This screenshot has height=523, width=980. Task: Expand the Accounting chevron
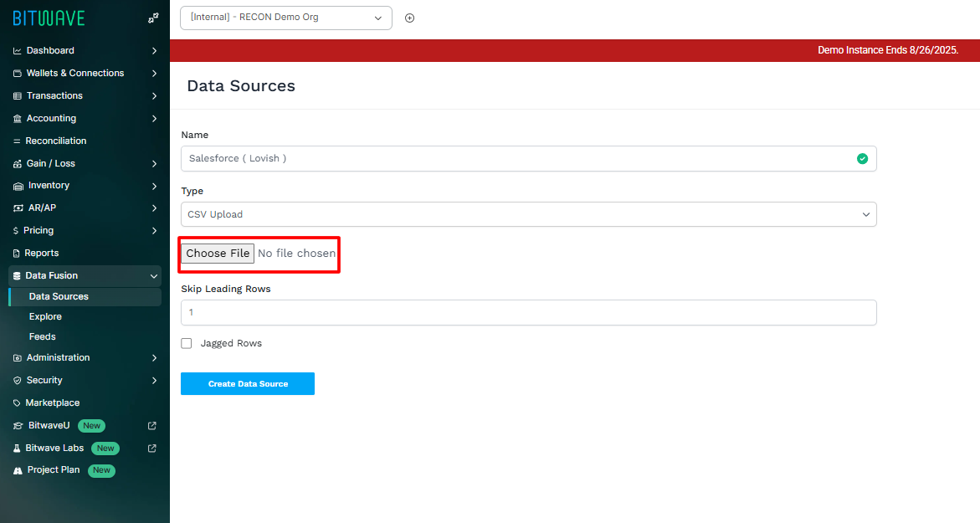tap(154, 118)
